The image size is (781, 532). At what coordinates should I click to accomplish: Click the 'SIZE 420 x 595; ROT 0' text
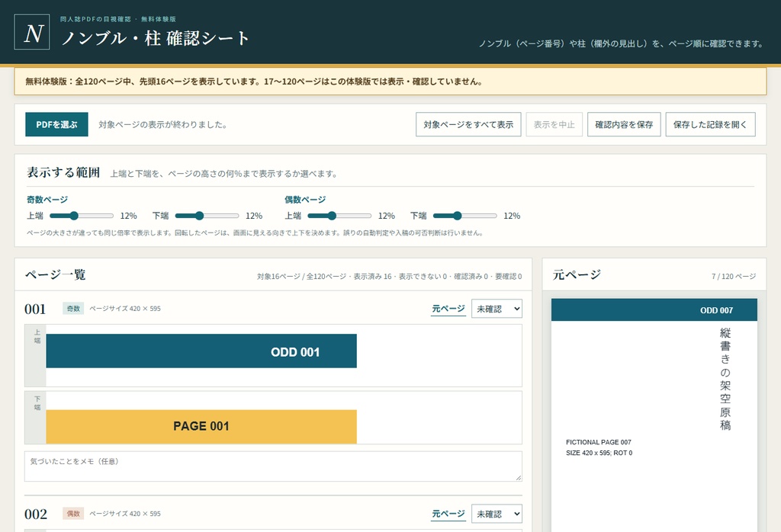coord(599,453)
